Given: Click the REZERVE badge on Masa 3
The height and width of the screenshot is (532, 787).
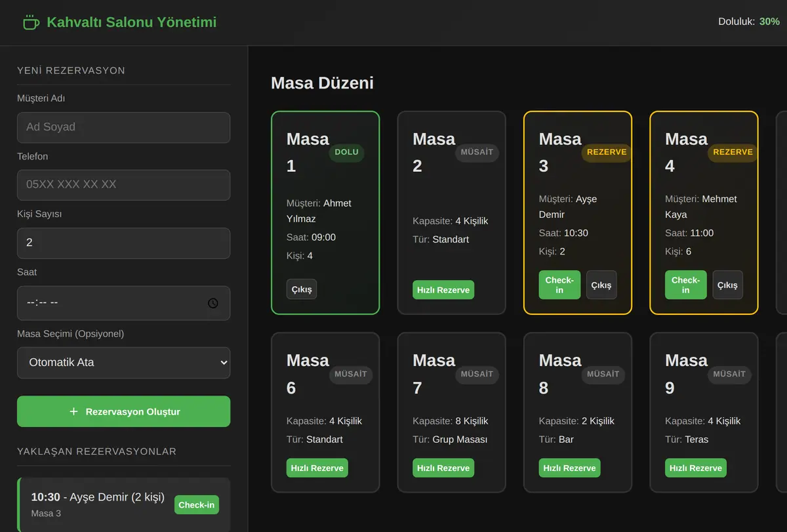Looking at the screenshot, I should coord(607,152).
